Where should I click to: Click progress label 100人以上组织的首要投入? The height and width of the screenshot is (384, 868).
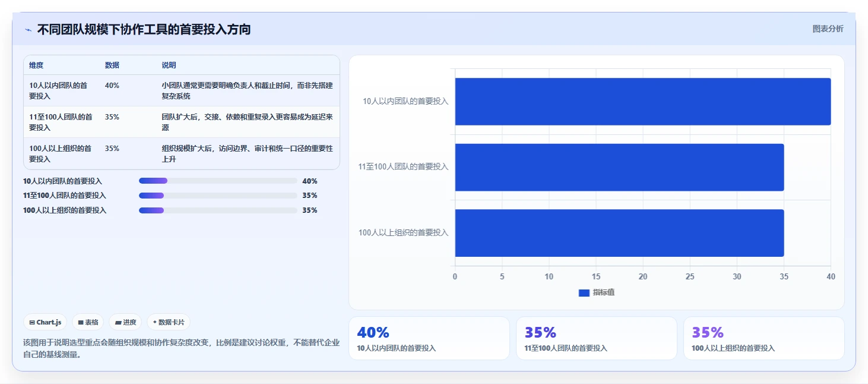pyautogui.click(x=65, y=210)
